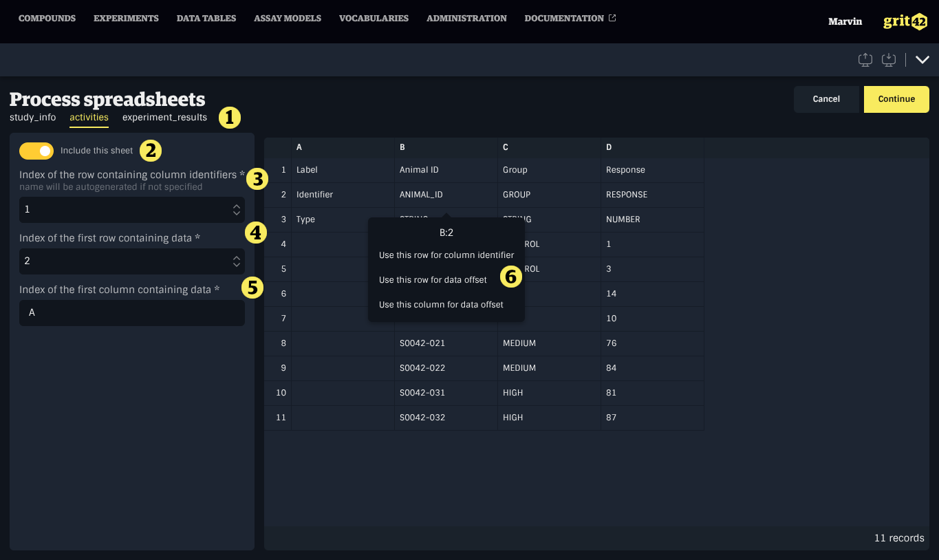
Task: Click the first data row stepper arrows
Action: pyautogui.click(x=237, y=261)
